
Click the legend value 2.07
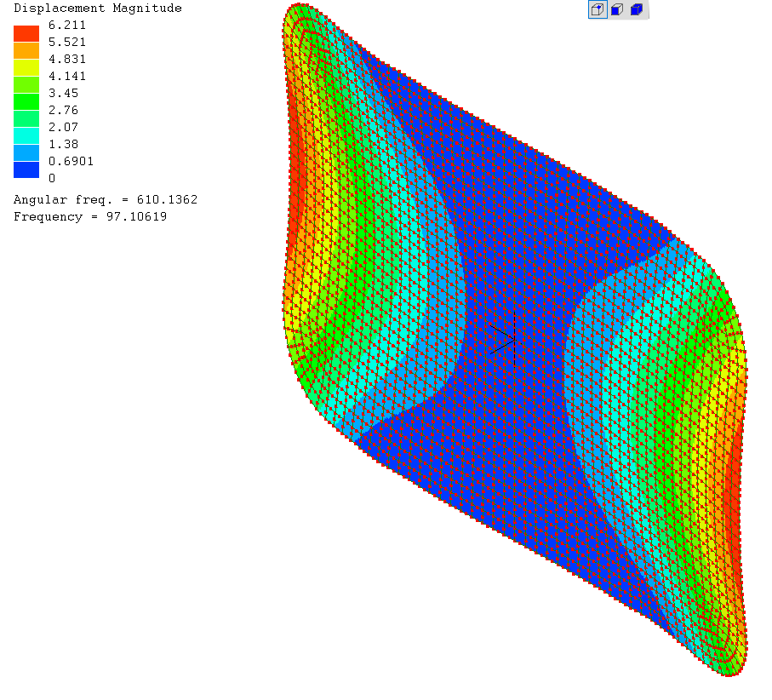[64, 127]
